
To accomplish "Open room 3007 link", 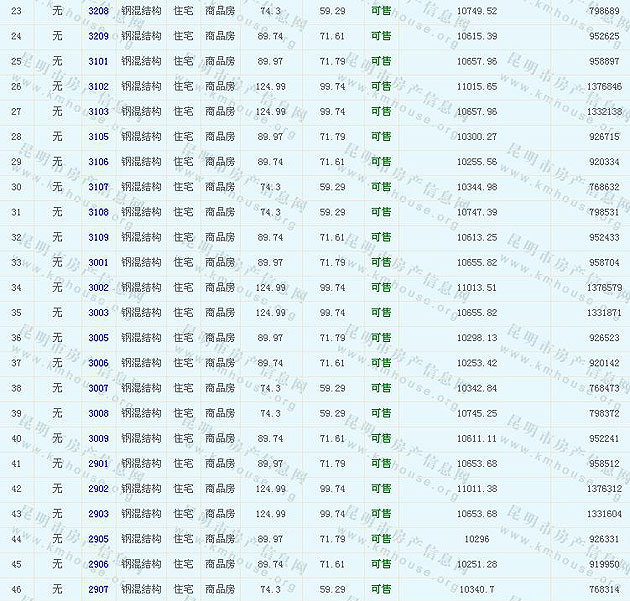I will pos(98,388).
